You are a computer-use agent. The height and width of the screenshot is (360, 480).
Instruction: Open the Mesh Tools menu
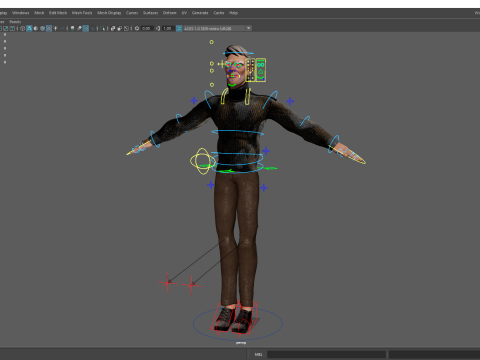pos(82,13)
